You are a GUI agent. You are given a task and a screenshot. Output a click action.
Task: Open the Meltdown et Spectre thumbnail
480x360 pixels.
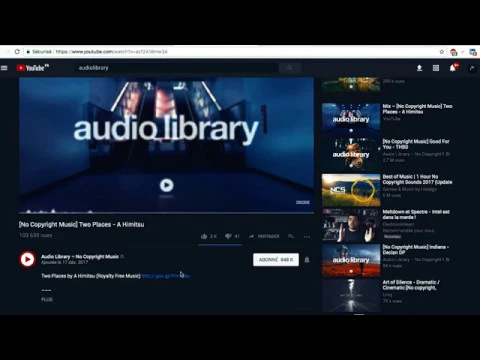pyautogui.click(x=351, y=225)
